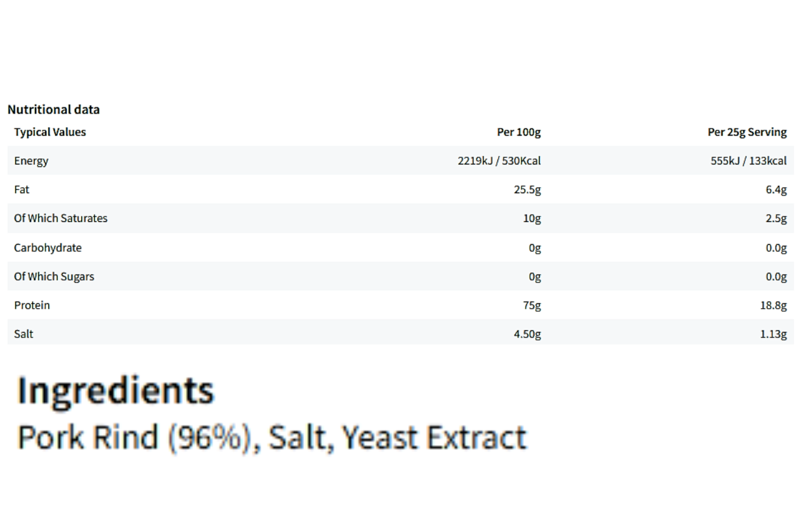This screenshot has height=532, width=799.
Task: Click the Nutritional data heading
Action: click(54, 110)
